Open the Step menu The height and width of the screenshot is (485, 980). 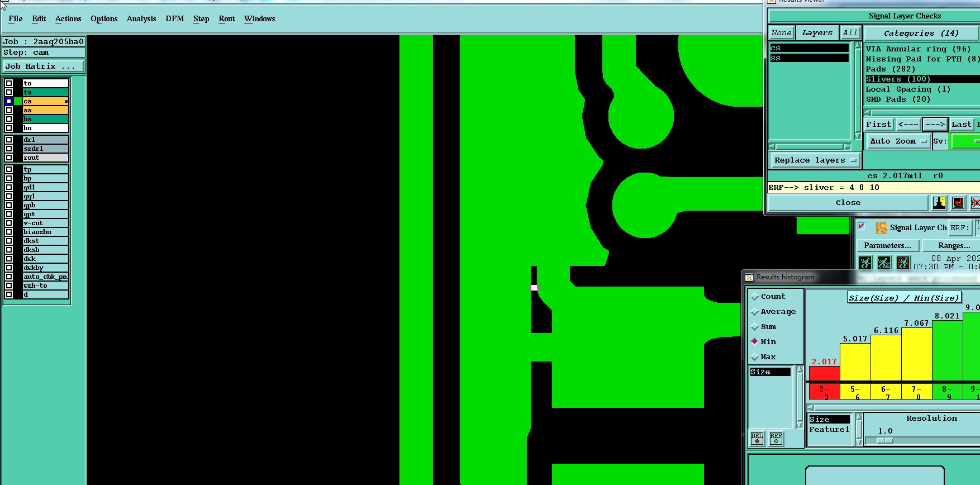pos(201,18)
